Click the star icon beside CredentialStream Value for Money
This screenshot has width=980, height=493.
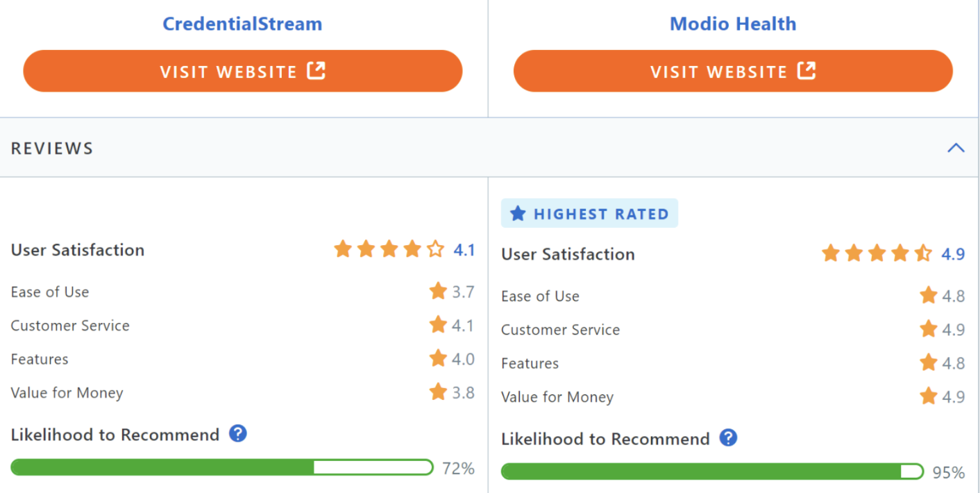pos(438,392)
